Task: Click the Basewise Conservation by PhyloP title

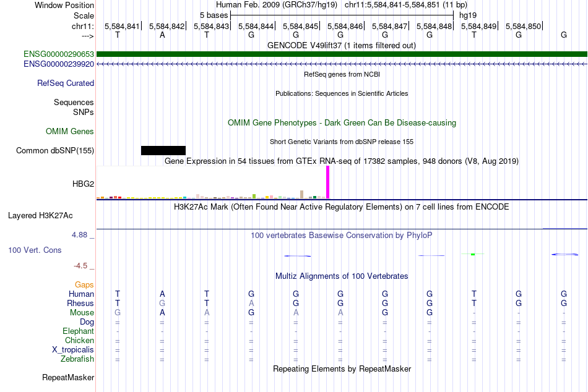Action: pyautogui.click(x=342, y=236)
